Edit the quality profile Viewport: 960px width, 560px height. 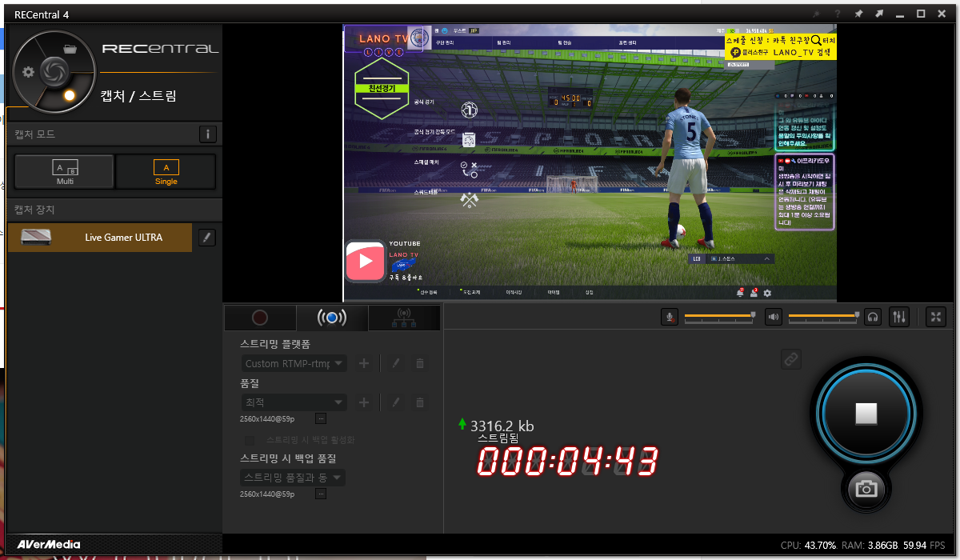coord(395,402)
